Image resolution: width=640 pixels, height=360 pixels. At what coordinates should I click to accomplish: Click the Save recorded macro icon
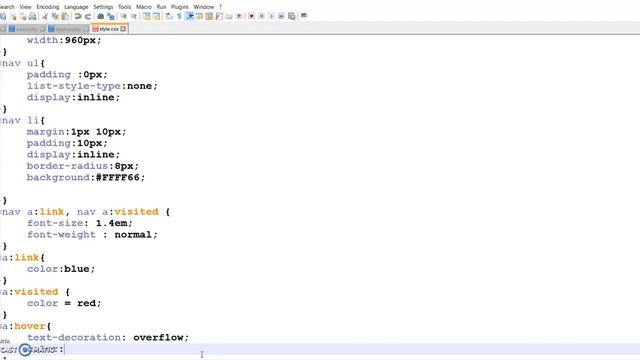[x=291, y=16]
